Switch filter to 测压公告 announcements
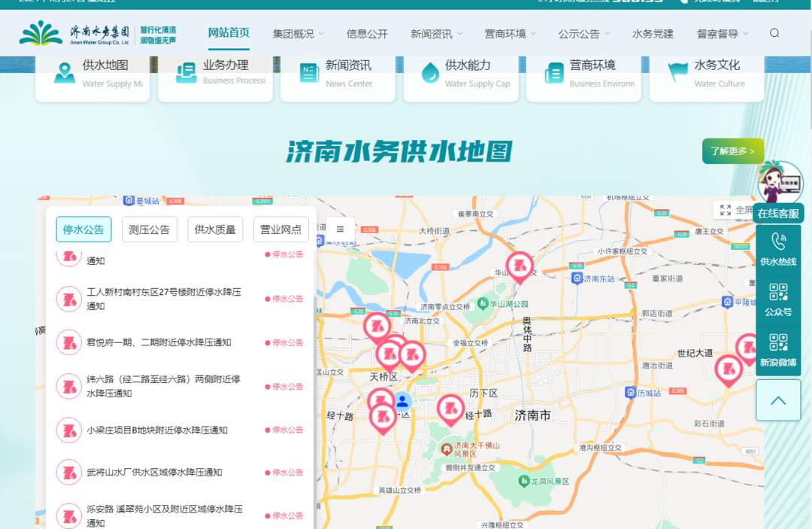 tap(149, 230)
